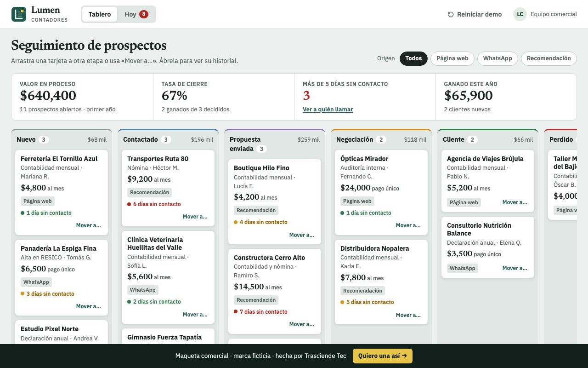The height and width of the screenshot is (368, 588).
Task: Open Mover a… on Boutique Hilo Fino
Action: (302, 235)
